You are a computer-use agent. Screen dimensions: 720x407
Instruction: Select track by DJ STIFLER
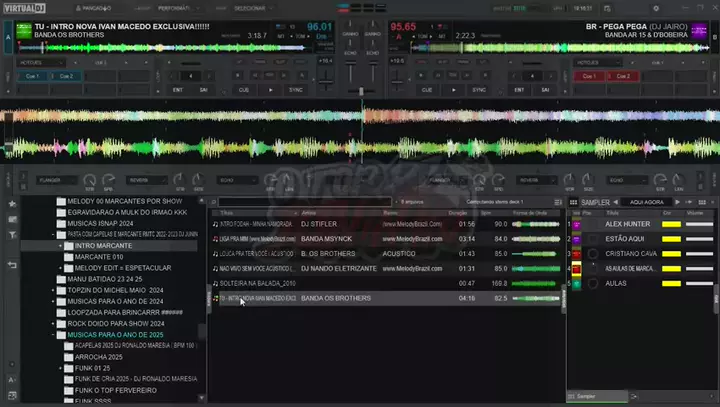tap(386, 224)
